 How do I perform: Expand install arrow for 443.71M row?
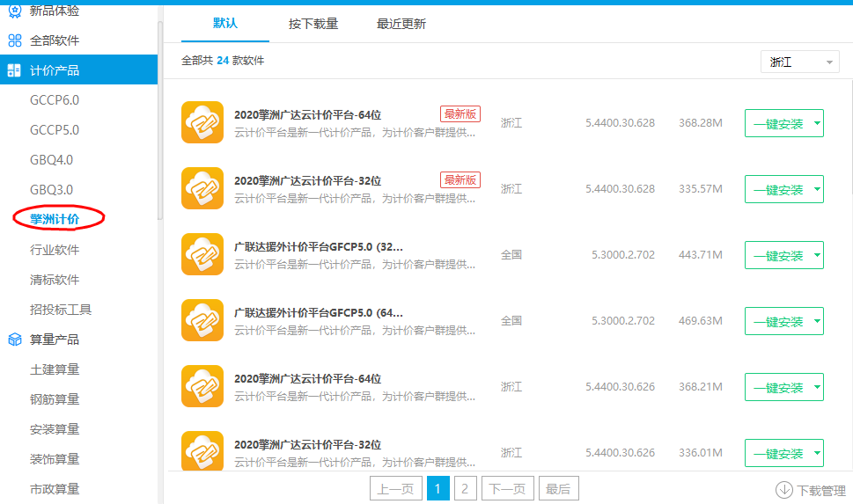coord(817,255)
